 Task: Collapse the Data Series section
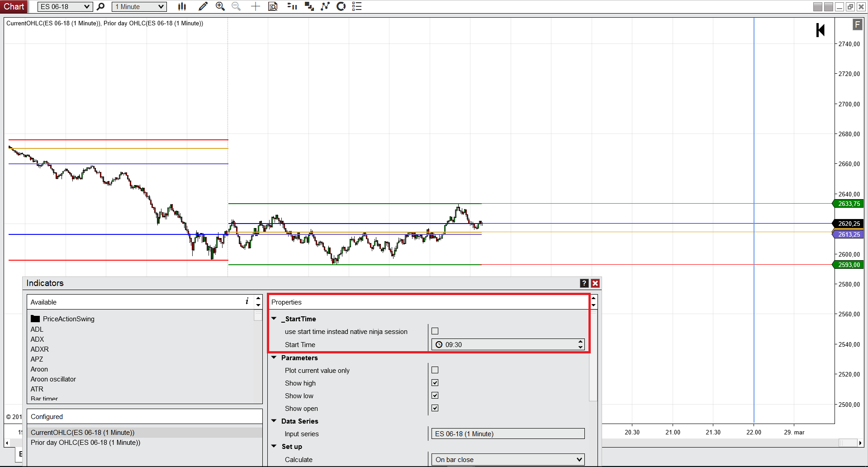coord(274,421)
